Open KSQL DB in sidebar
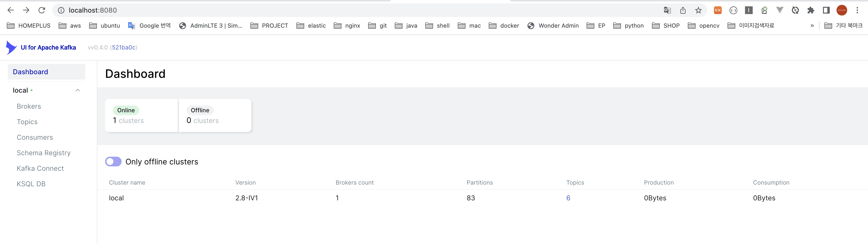 (31, 184)
